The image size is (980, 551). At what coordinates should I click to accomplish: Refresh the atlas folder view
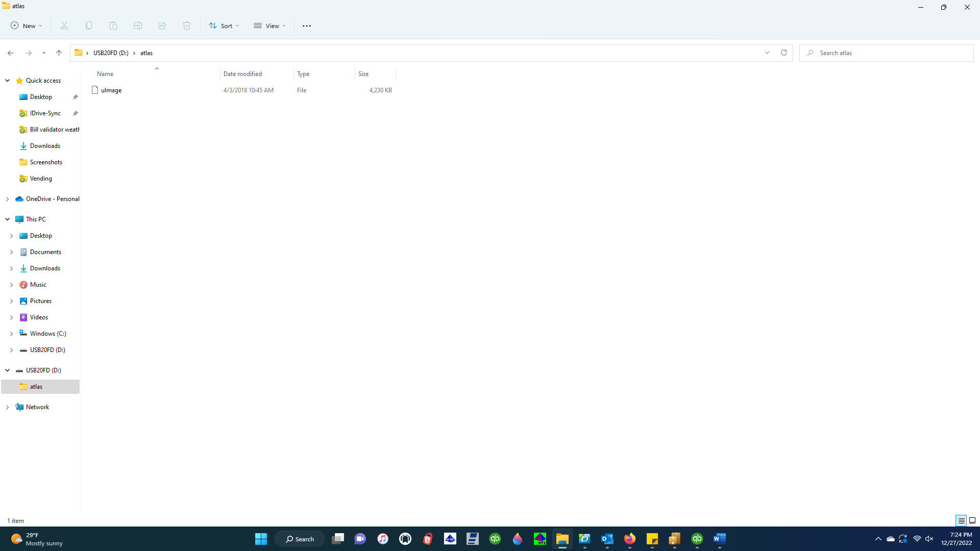coord(784,53)
